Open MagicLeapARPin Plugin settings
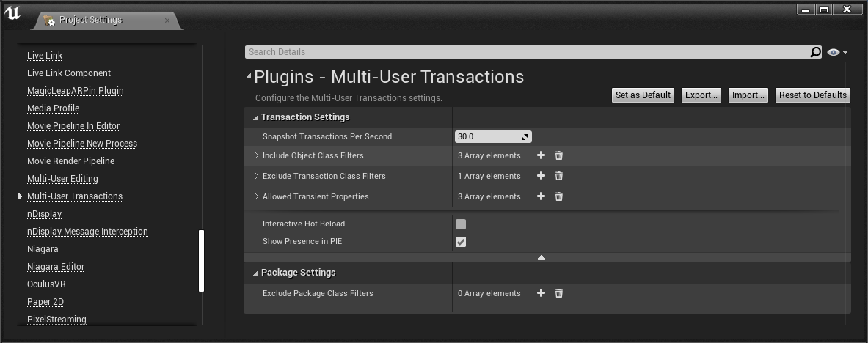The width and height of the screenshot is (868, 343). tap(76, 91)
